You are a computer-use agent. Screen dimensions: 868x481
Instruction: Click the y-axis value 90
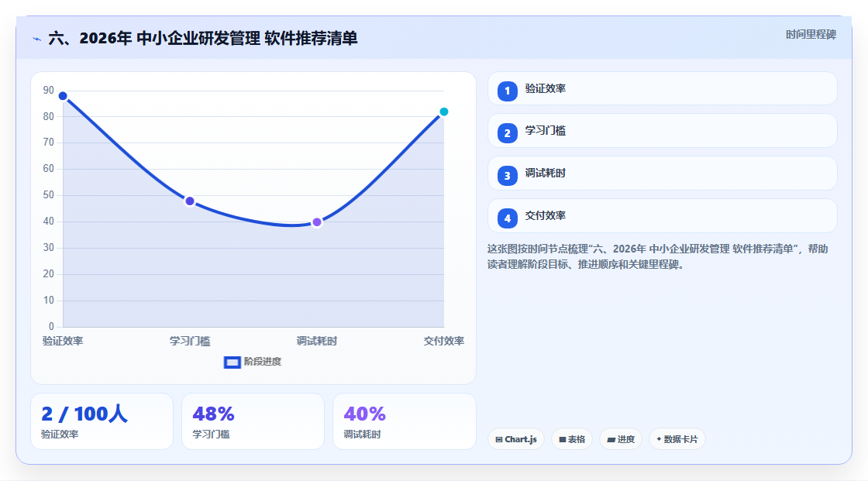click(x=49, y=90)
